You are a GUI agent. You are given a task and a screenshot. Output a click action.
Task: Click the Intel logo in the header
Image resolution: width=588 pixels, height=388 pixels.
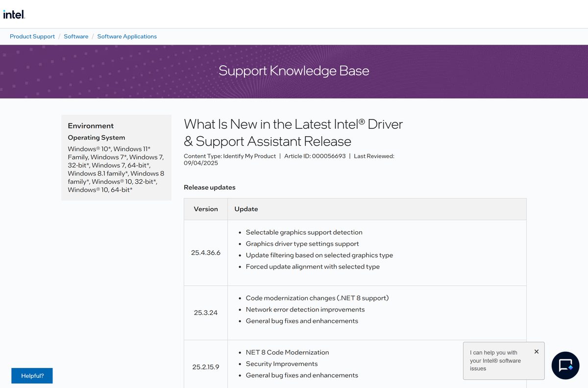click(14, 14)
